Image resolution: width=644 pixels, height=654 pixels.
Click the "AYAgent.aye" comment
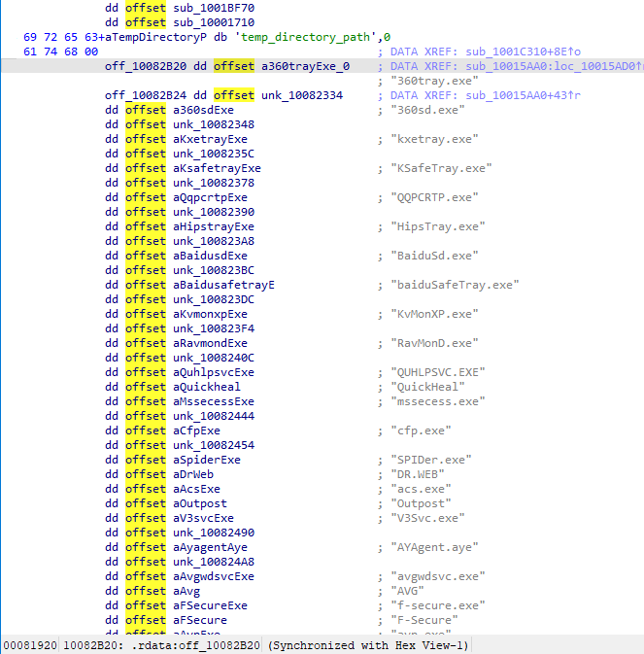coord(434,548)
